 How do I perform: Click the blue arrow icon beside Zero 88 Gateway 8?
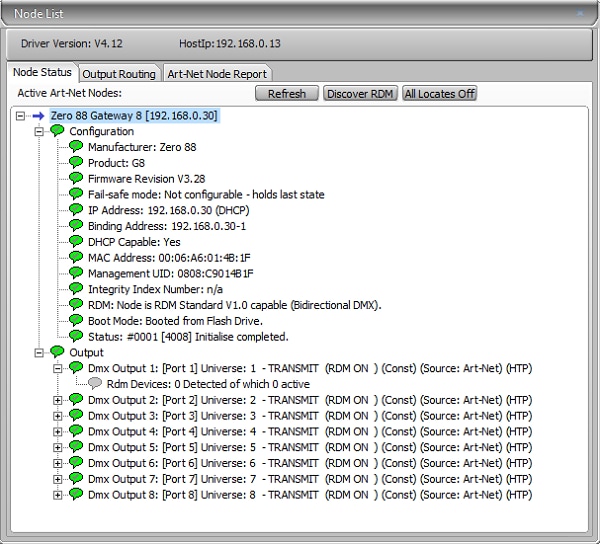(x=38, y=116)
